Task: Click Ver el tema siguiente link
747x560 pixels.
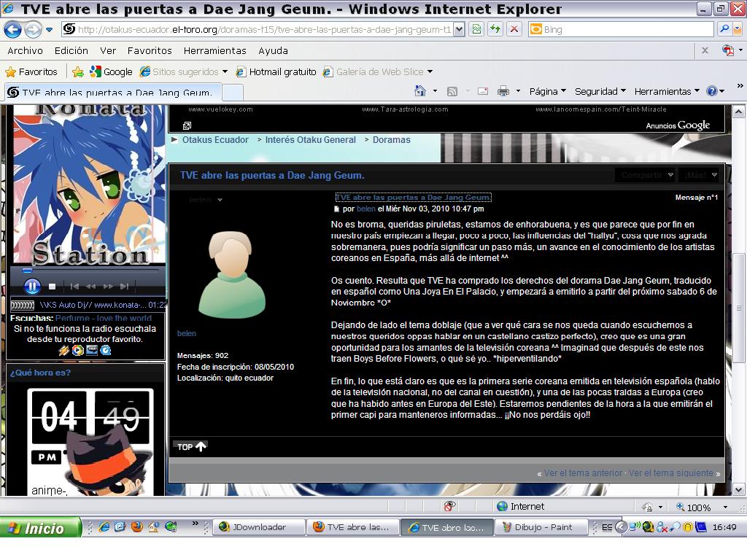Action: [671, 473]
